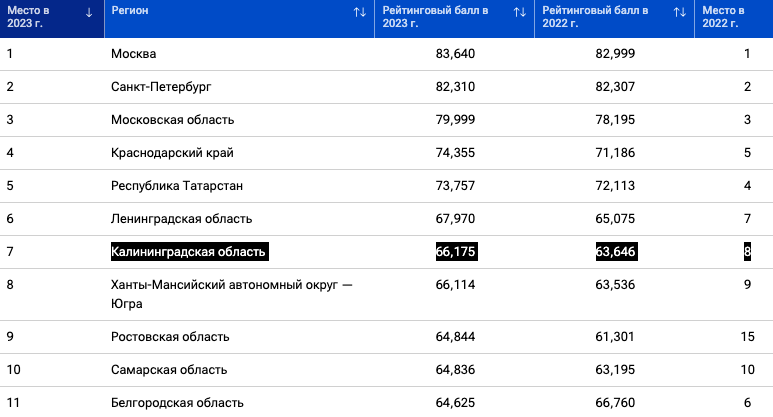Screen dimensions: 773x417
Task: Click the 78,195 score value
Action: click(615, 120)
